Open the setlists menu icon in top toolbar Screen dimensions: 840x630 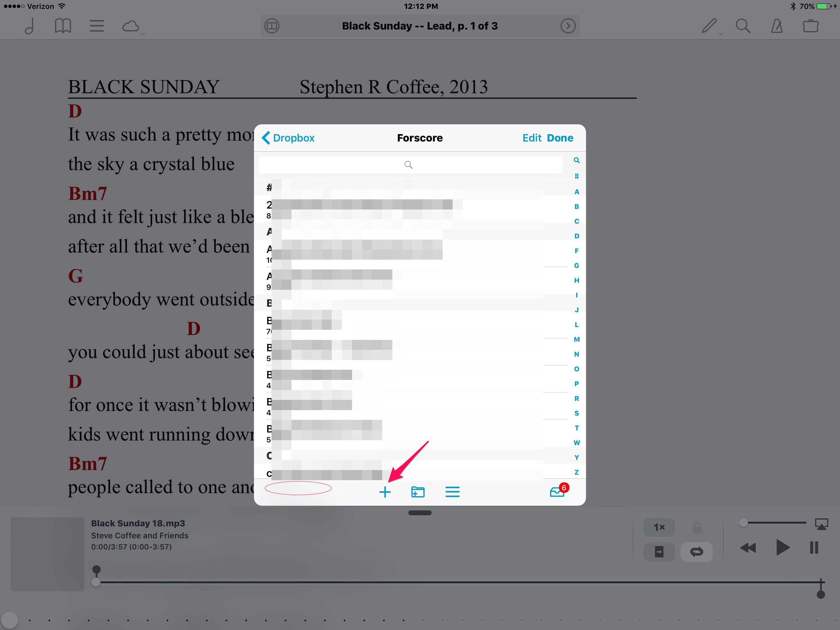point(97,26)
